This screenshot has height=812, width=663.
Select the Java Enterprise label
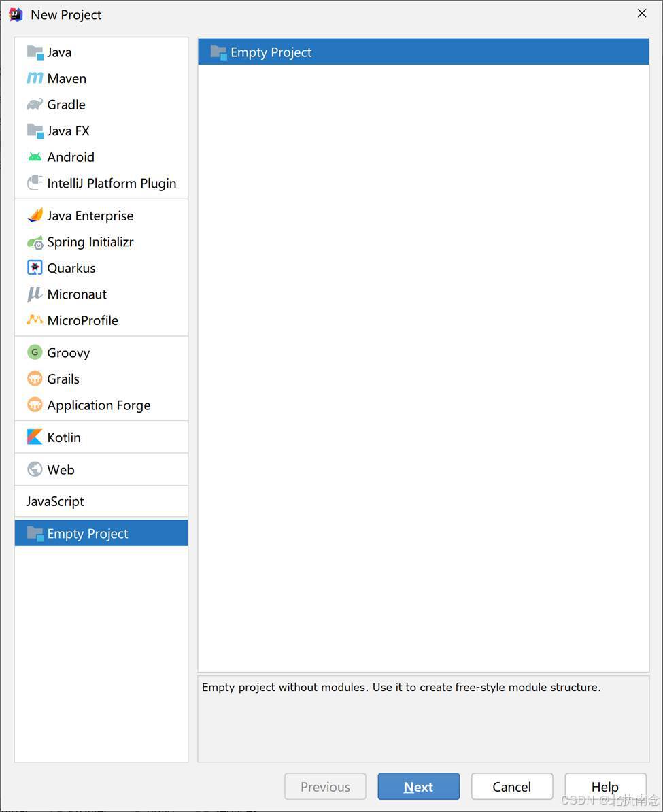click(x=90, y=216)
